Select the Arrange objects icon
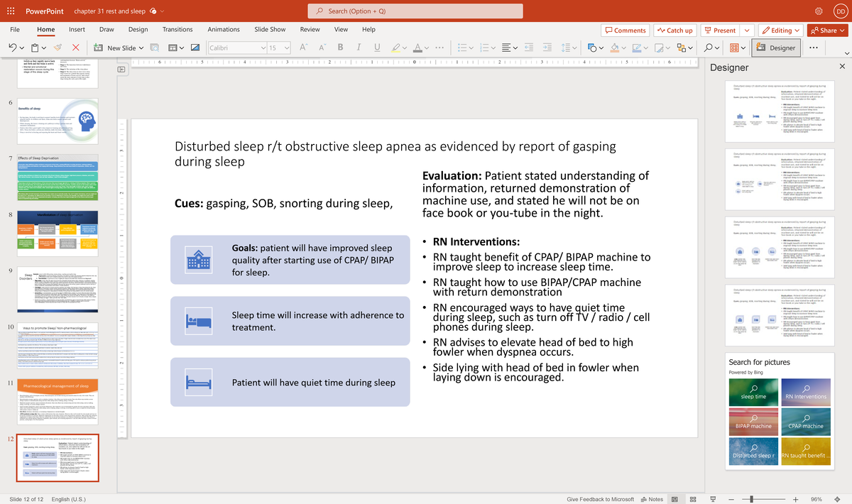Image resolution: width=852 pixels, height=504 pixels. coord(682,48)
